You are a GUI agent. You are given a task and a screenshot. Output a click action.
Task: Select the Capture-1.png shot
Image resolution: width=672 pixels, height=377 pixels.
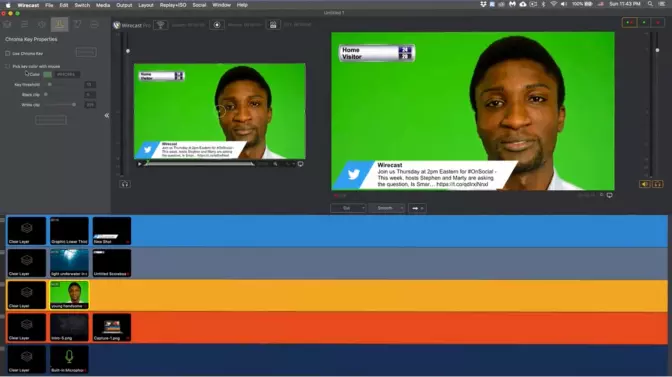[x=112, y=327]
